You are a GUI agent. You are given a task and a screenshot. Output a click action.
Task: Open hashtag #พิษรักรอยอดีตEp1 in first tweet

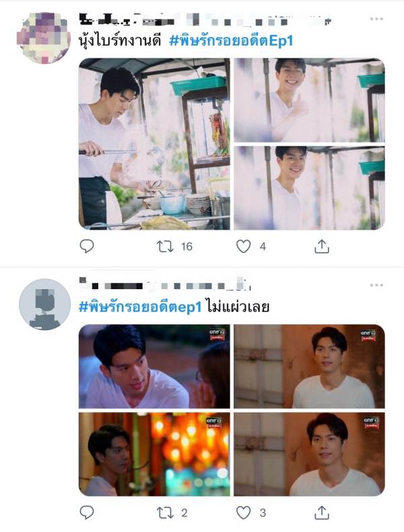pyautogui.click(x=231, y=41)
